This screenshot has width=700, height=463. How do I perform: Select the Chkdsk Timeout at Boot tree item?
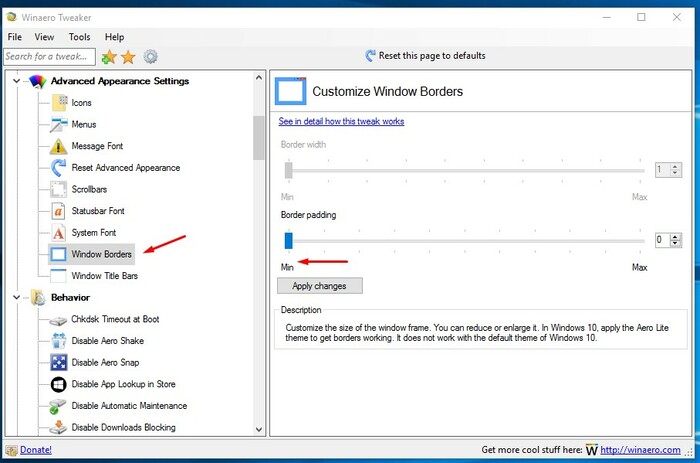pyautogui.click(x=115, y=319)
